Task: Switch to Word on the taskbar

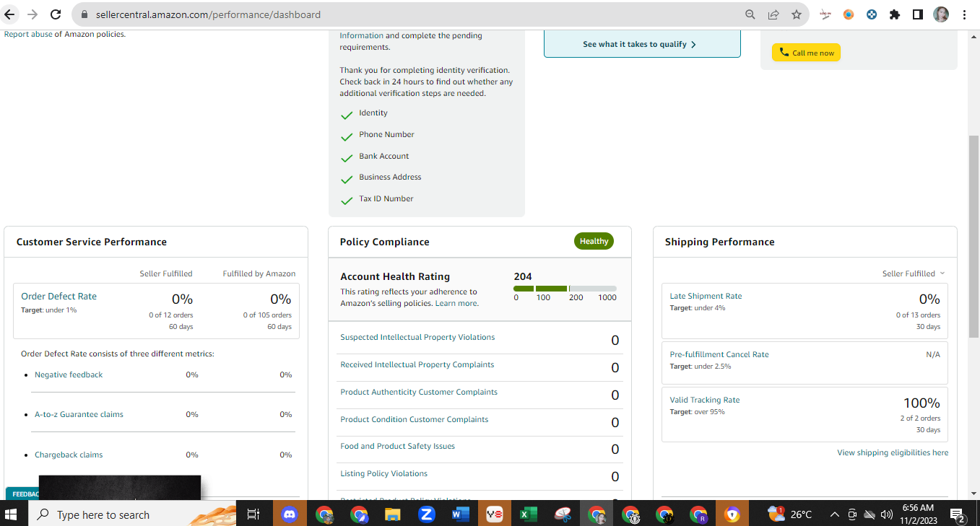Action: tap(460, 514)
